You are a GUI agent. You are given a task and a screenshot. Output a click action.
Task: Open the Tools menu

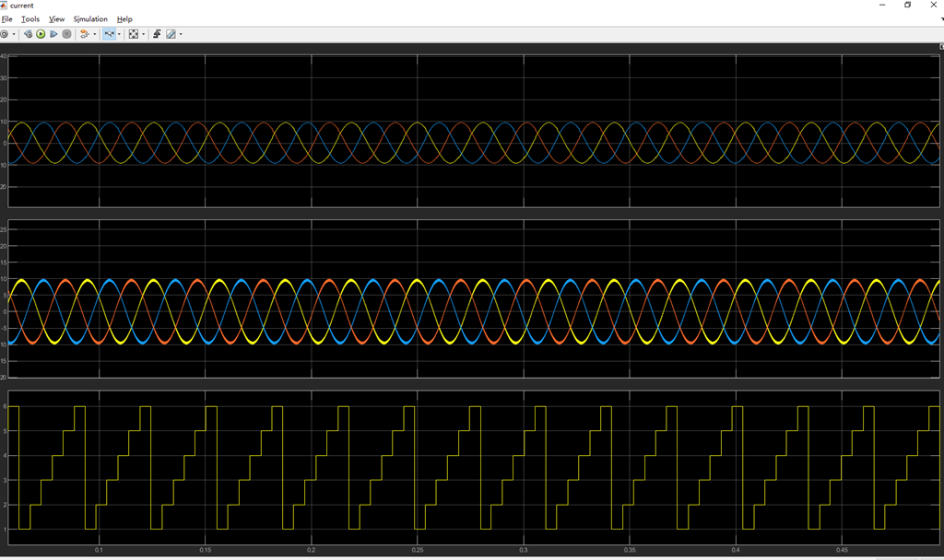point(30,19)
